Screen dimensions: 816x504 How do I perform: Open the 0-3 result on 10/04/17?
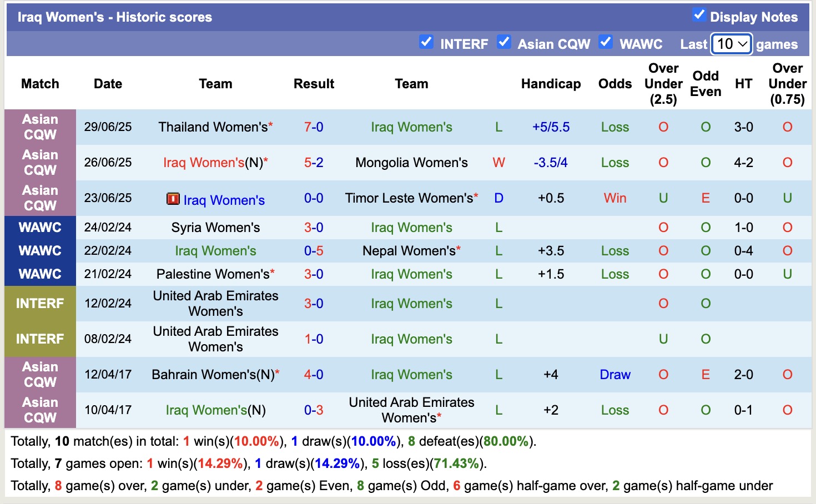(x=314, y=410)
